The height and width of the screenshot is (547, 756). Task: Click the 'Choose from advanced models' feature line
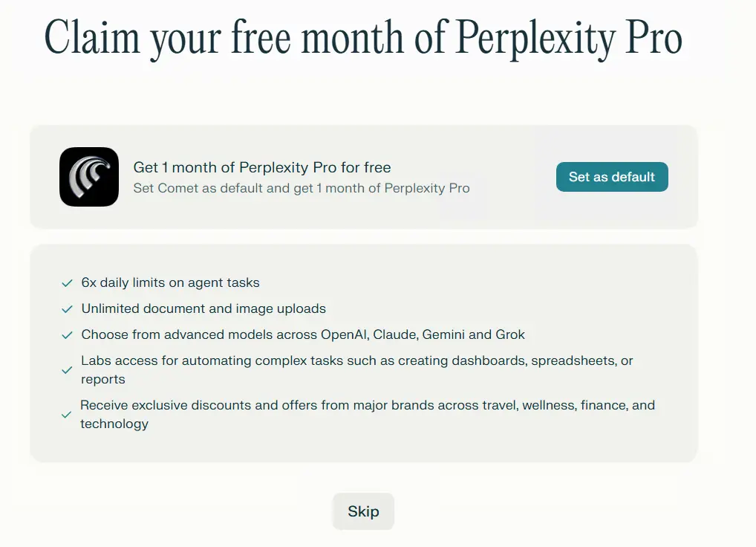[303, 334]
